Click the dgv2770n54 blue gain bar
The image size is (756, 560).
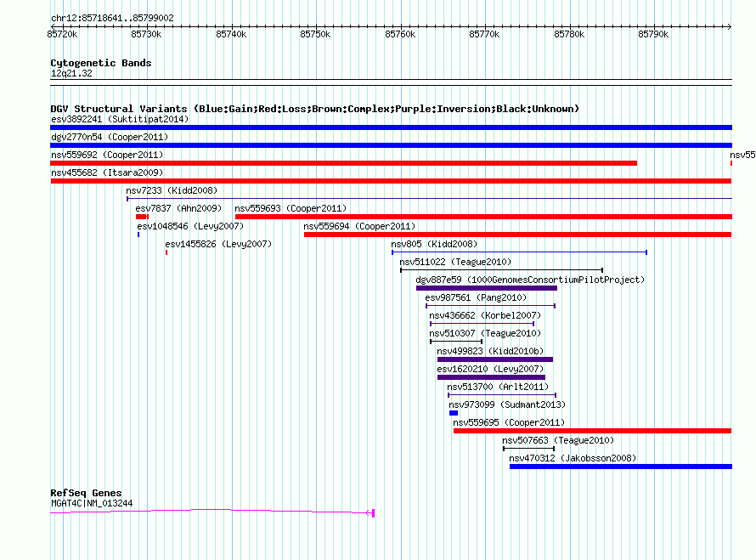tap(391, 145)
